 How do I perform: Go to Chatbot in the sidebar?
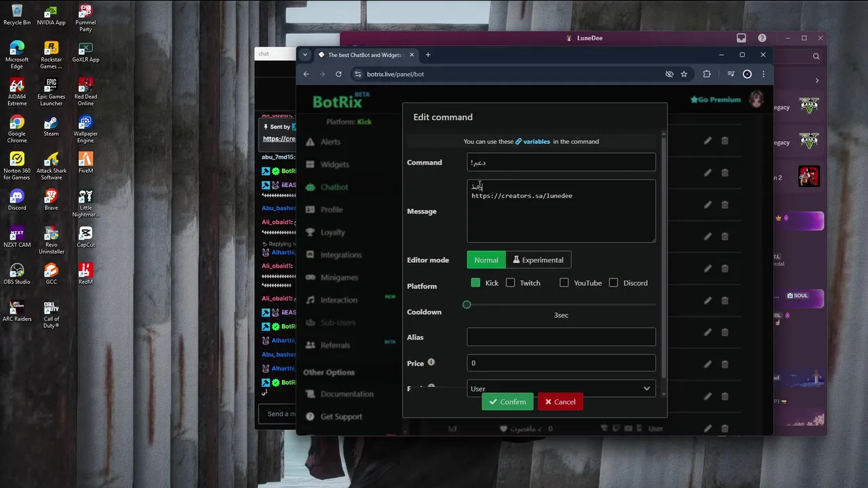pos(327,187)
